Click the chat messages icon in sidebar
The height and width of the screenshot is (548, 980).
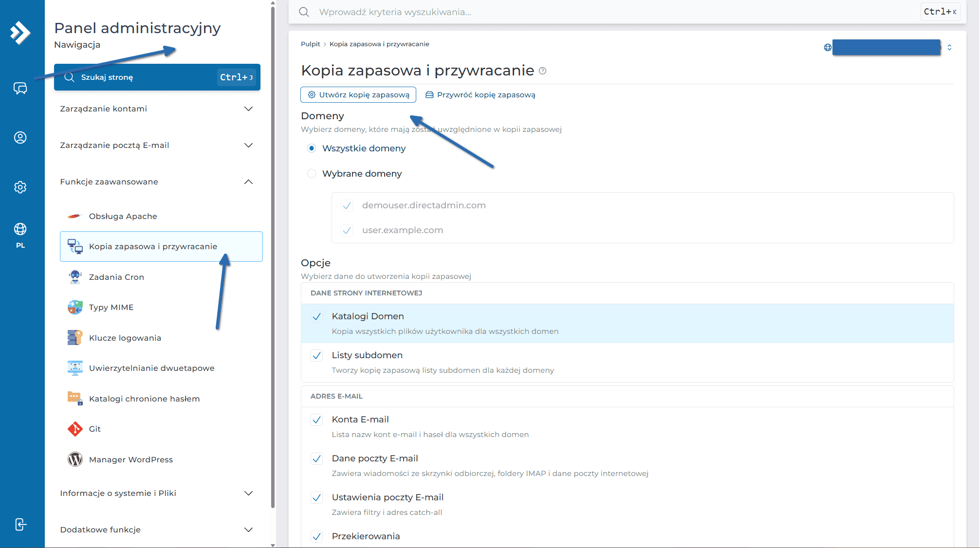pos(20,88)
